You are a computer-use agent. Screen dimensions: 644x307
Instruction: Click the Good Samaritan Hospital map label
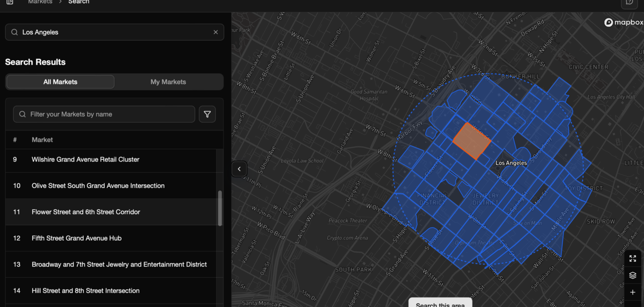tap(369, 95)
